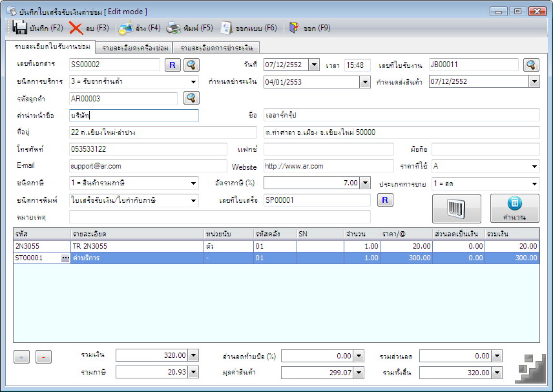Expand the tax type dropdown

193,183
